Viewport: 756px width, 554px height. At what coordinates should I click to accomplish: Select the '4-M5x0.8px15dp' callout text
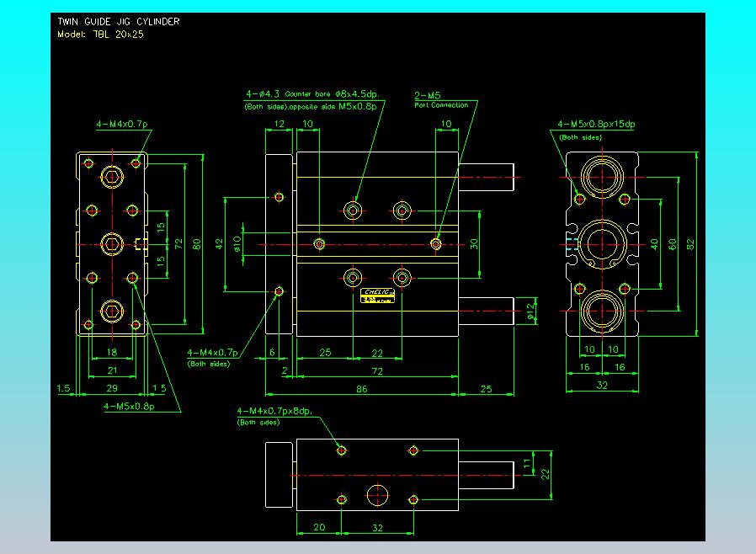pos(596,125)
